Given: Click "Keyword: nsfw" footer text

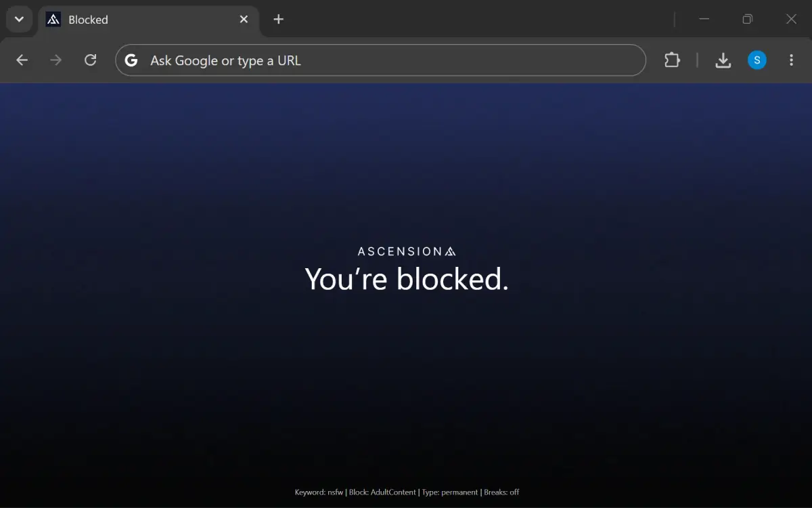Looking at the screenshot, I should [x=319, y=492].
